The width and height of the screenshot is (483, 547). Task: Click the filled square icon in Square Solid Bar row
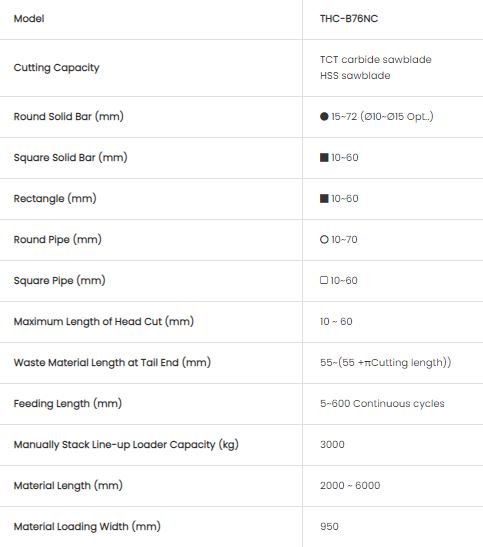pyautogui.click(x=324, y=157)
